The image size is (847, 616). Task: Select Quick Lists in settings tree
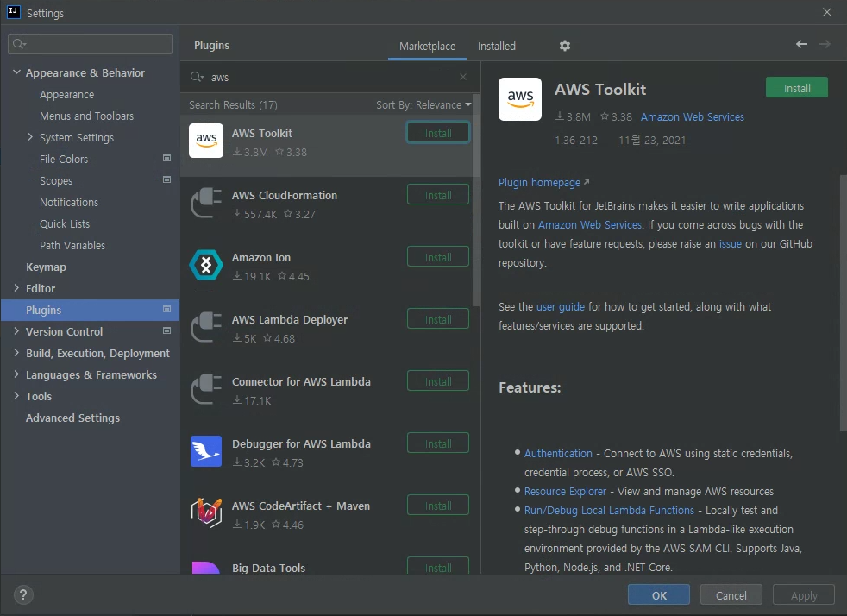point(65,223)
